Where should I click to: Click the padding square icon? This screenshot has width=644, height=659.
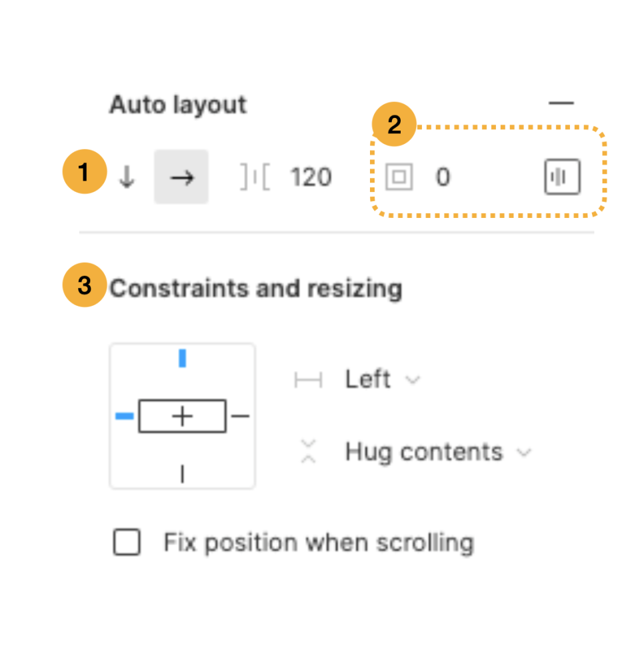[x=399, y=177]
